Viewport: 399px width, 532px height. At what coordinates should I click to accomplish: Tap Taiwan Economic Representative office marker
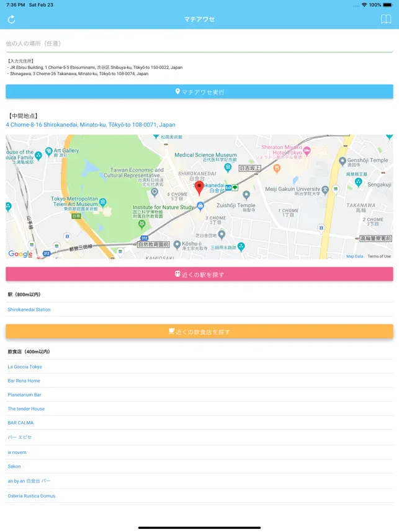point(155,192)
